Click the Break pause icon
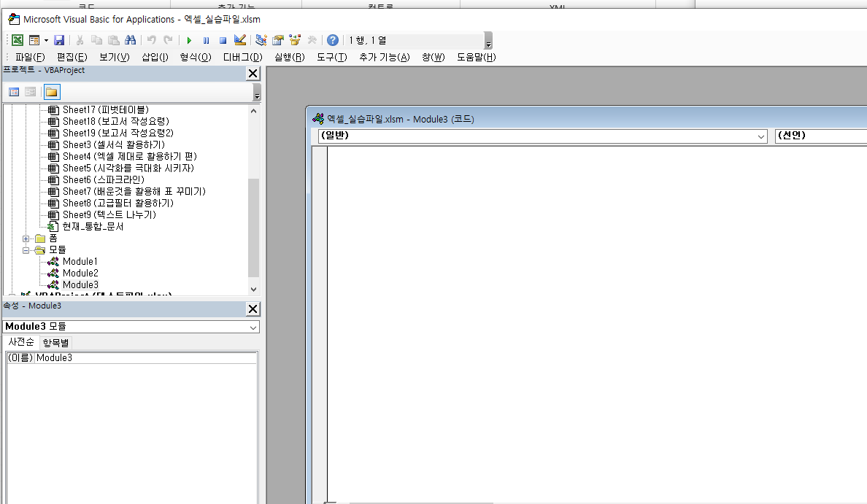The image size is (867, 504). 207,40
